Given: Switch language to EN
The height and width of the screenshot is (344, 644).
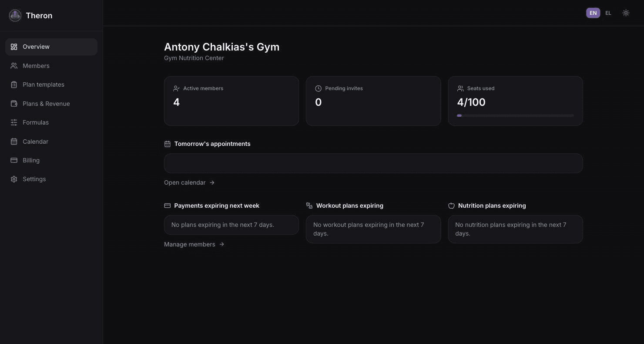Looking at the screenshot, I should pos(593,13).
